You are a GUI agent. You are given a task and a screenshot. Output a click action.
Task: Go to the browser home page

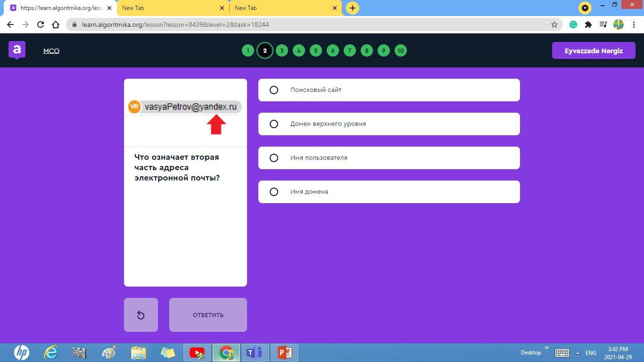point(56,25)
